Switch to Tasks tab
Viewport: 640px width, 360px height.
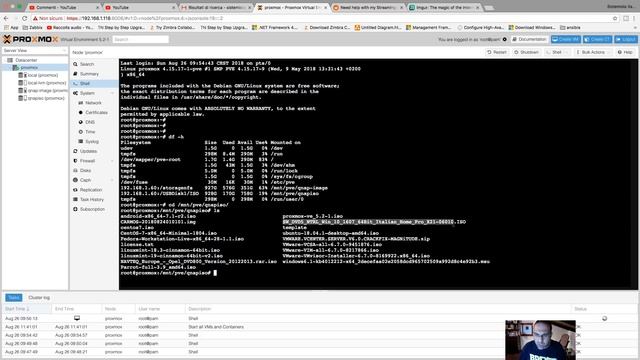[13, 298]
